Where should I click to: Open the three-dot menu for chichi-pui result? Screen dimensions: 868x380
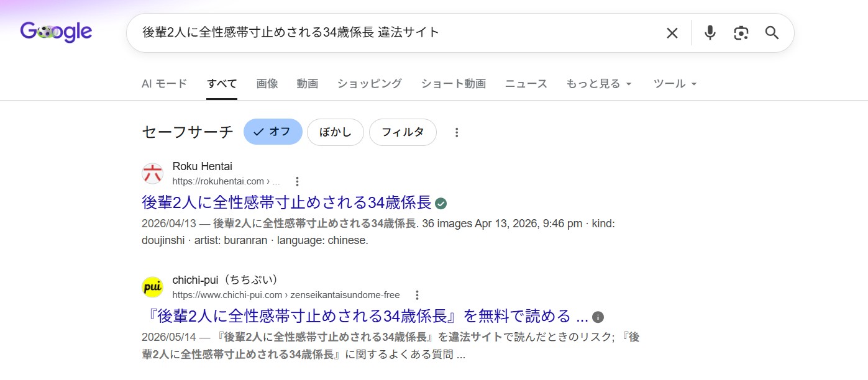(x=417, y=295)
